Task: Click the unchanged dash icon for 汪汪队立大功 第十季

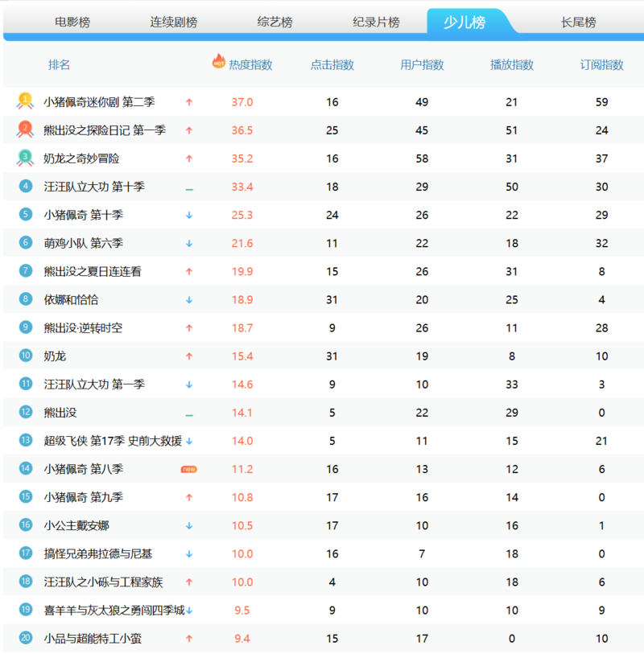Action: click(x=189, y=190)
